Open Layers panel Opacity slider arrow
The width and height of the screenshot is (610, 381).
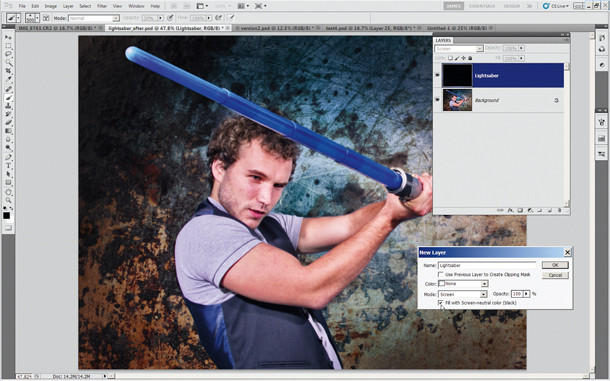pyautogui.click(x=521, y=48)
